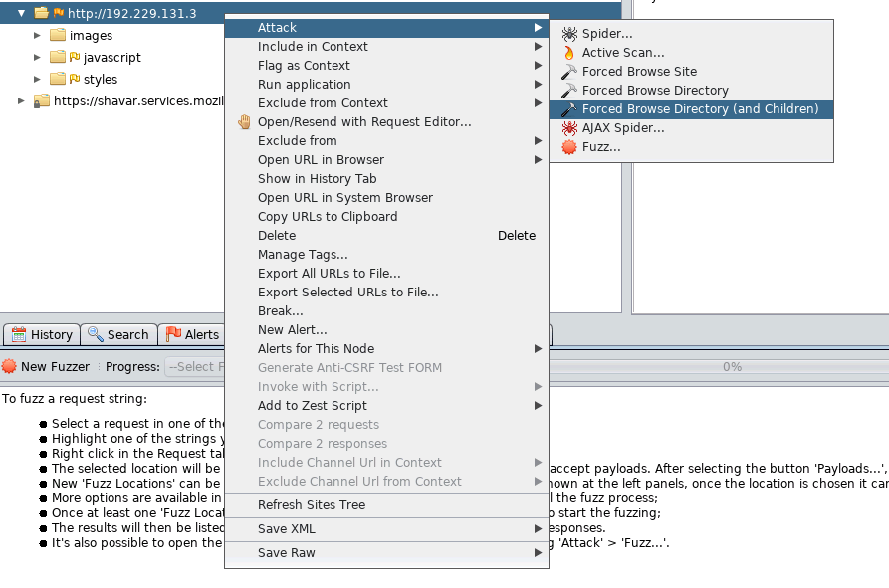Click the Active Scan flame icon
Viewport: 889px width, 588px height.
coord(569,53)
